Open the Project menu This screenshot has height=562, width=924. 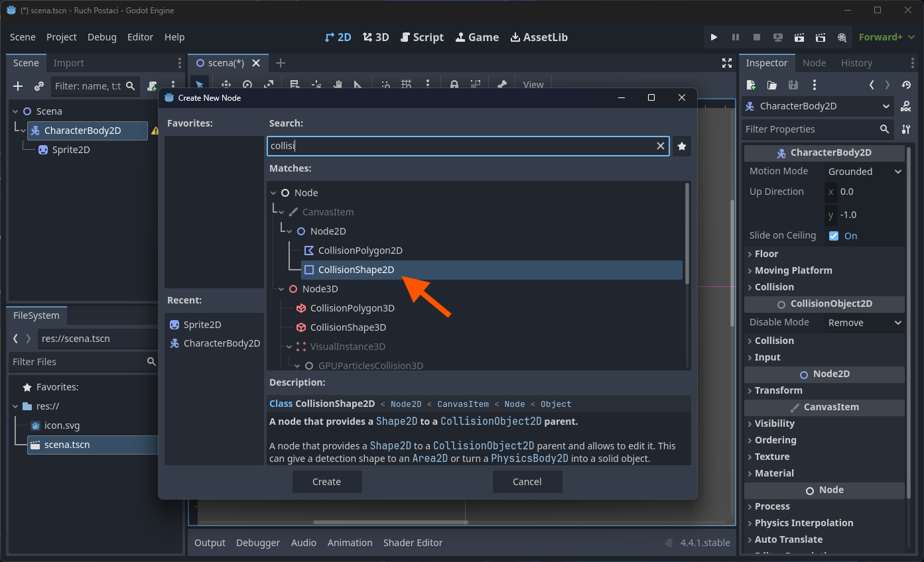click(x=62, y=37)
